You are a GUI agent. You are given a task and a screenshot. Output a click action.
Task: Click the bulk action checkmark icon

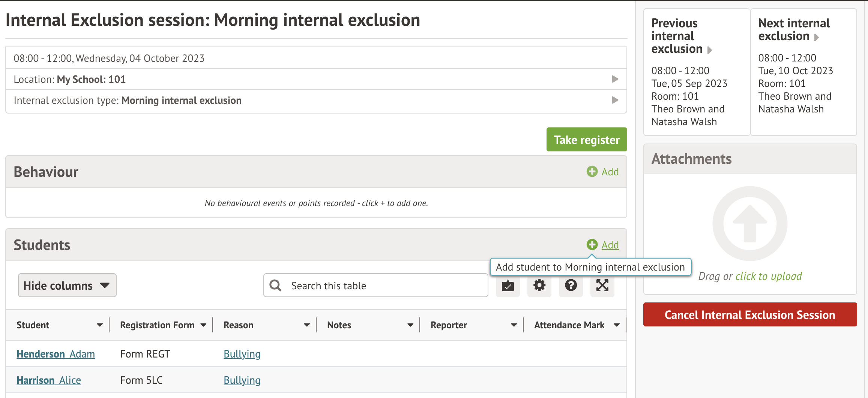coord(508,286)
